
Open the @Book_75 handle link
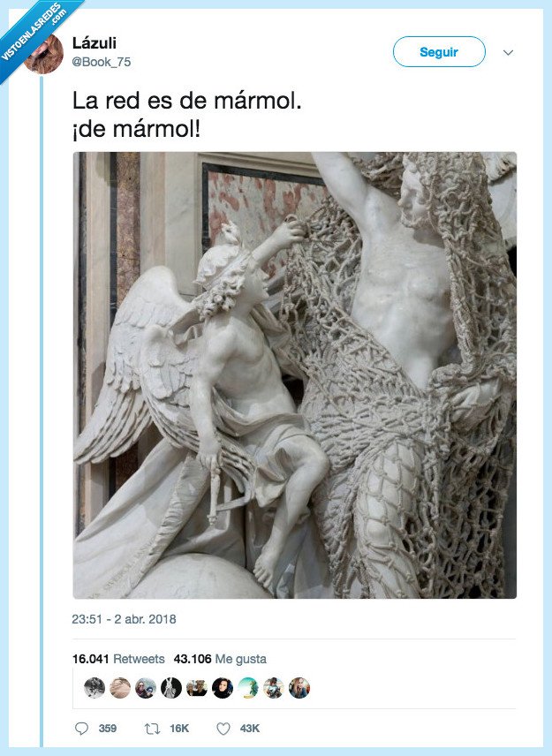[102, 62]
